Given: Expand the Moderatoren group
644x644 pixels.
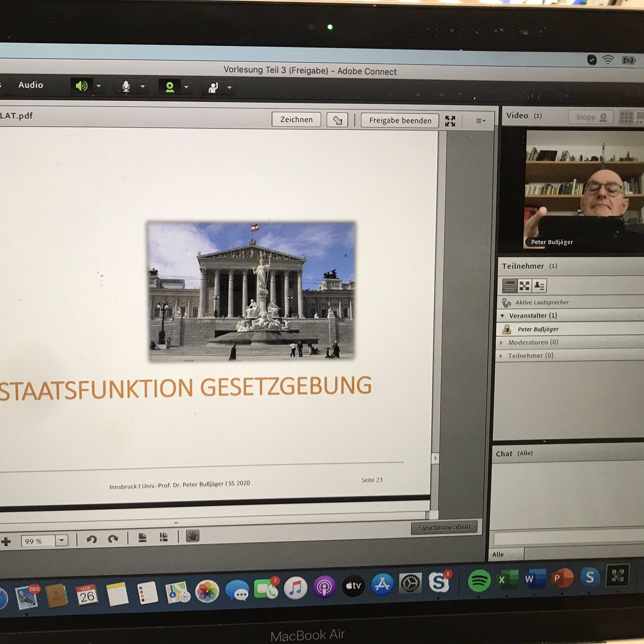Looking at the screenshot, I should (501, 343).
